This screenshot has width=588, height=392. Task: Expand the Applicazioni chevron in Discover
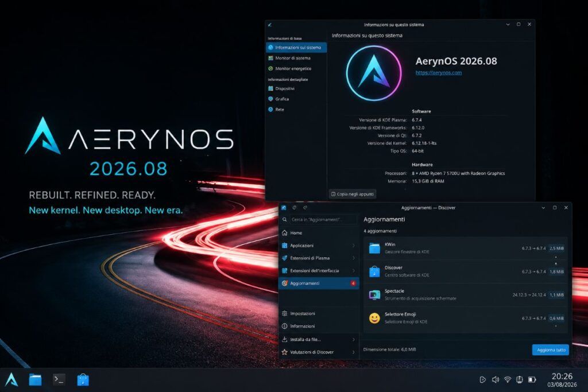tap(353, 246)
